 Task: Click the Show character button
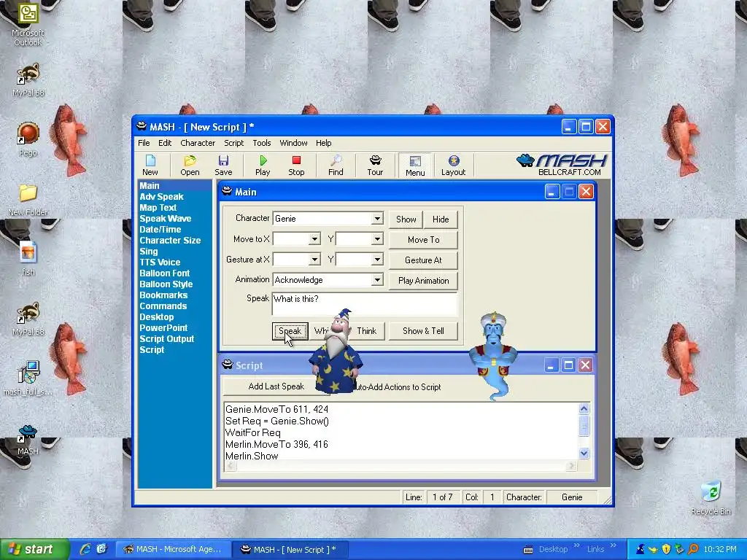coord(406,219)
